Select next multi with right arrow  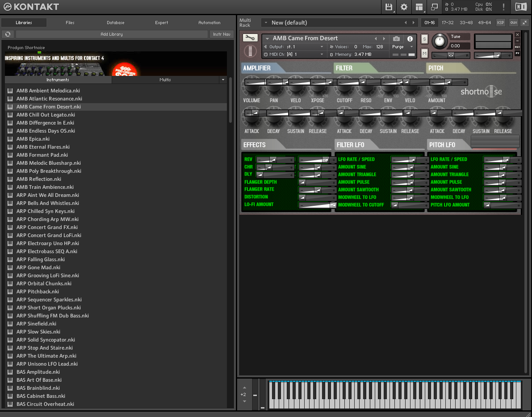pyautogui.click(x=413, y=23)
